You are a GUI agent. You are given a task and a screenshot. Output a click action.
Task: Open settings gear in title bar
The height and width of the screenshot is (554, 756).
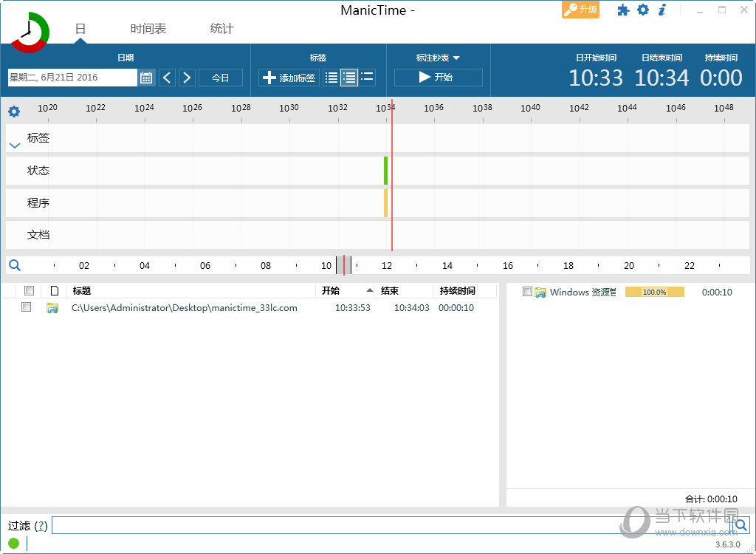pos(643,10)
